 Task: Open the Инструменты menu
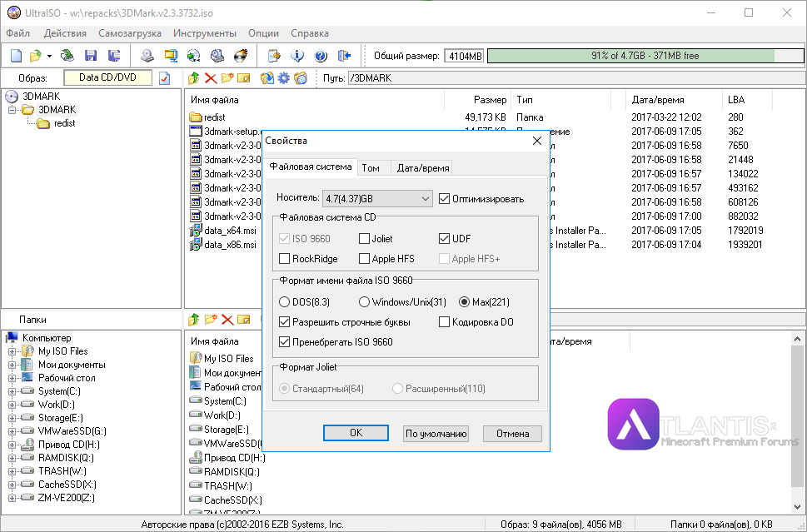(x=205, y=33)
